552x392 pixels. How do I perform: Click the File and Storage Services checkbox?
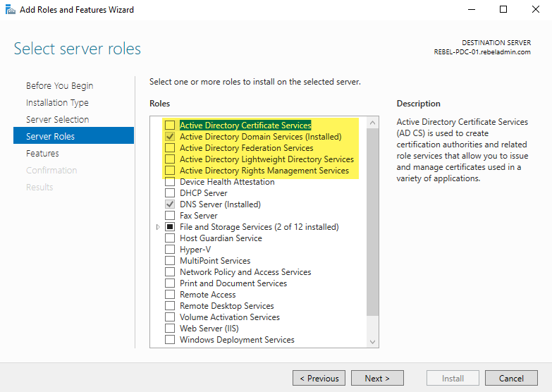170,227
